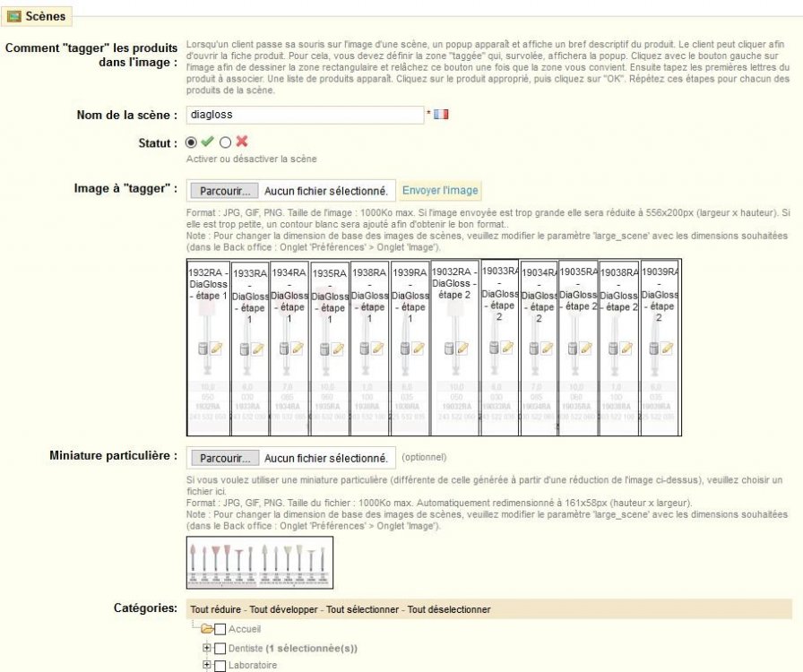Screen dimensions: 803x672
Task: Edit the 19035RA tagged zone
Action: (x=586, y=349)
